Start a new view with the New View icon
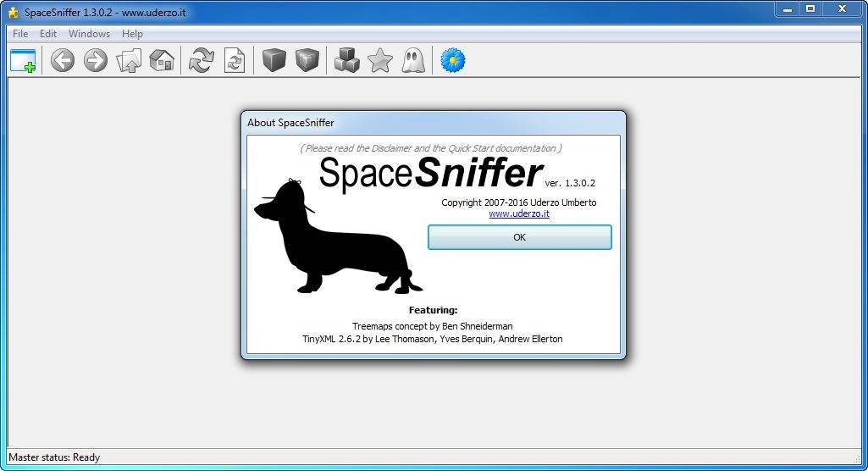 23,60
